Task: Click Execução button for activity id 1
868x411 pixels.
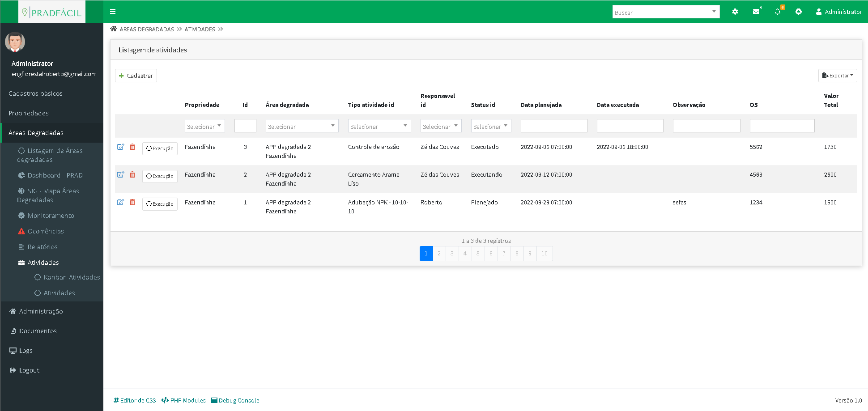Action: tap(160, 204)
